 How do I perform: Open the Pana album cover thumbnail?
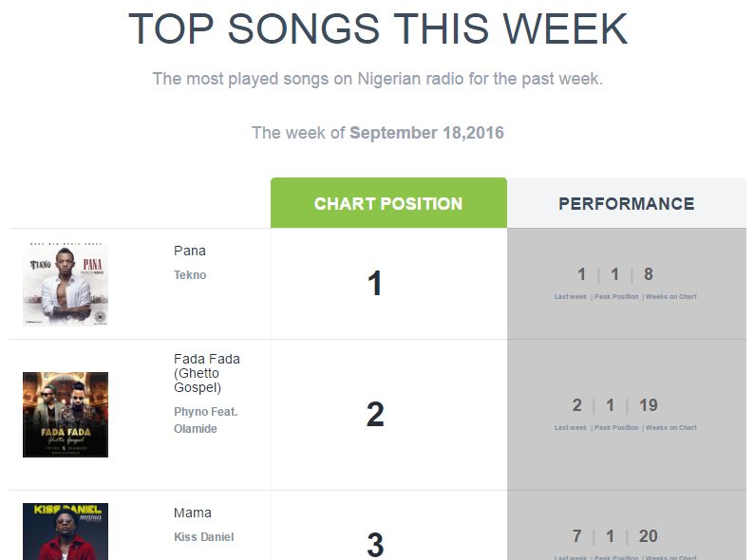point(66,284)
